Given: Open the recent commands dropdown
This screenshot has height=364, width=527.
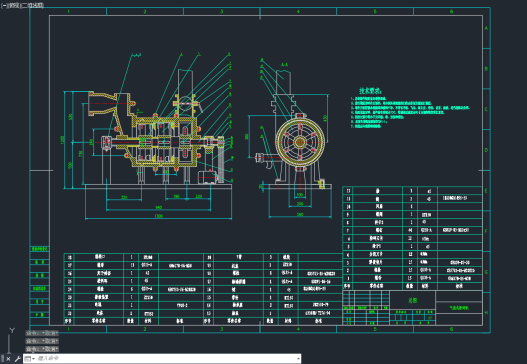Looking at the screenshot, I should 29,359.
